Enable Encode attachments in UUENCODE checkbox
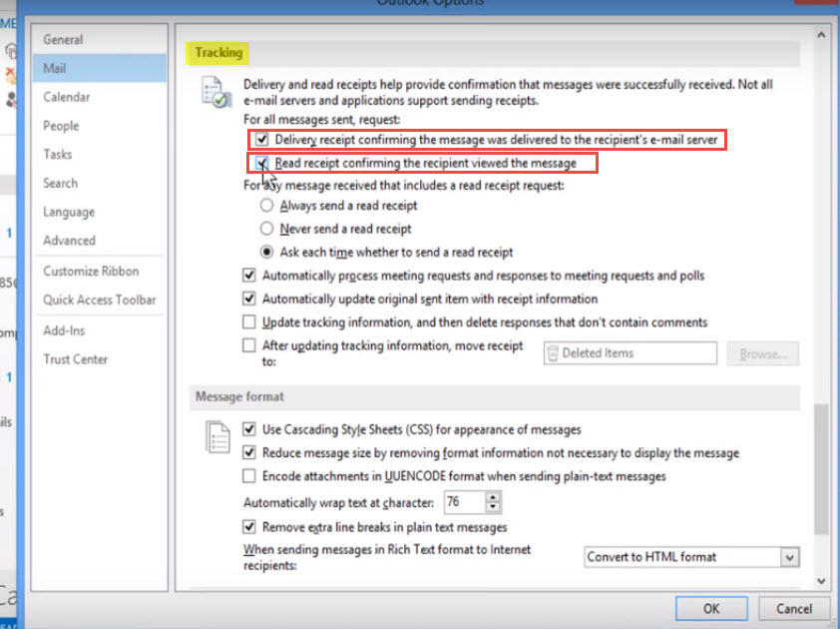Image resolution: width=840 pixels, height=629 pixels. (x=249, y=476)
